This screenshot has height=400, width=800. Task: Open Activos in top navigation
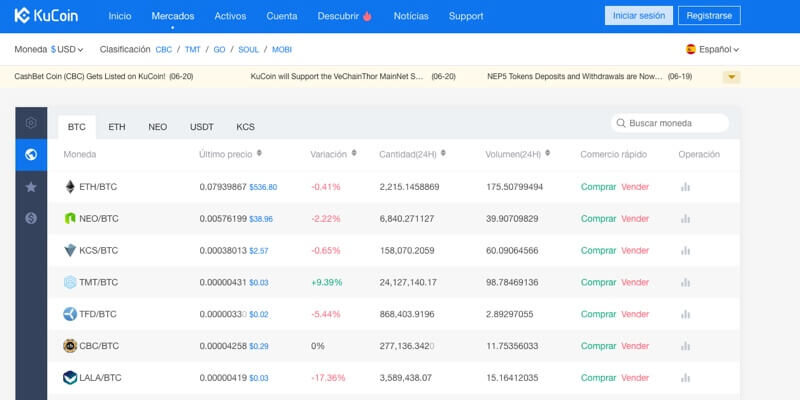[230, 16]
